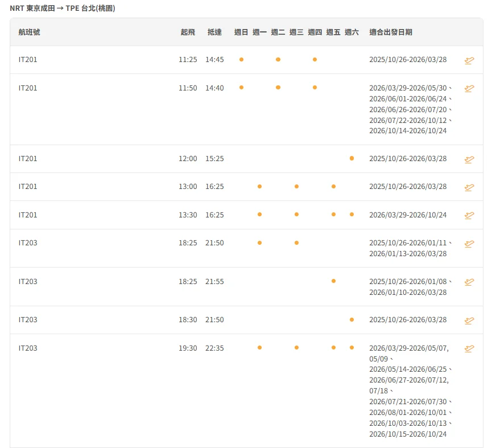492x448 pixels.
Task: Click date range 2026/07/21-2026/07/30
Action: tap(408, 401)
